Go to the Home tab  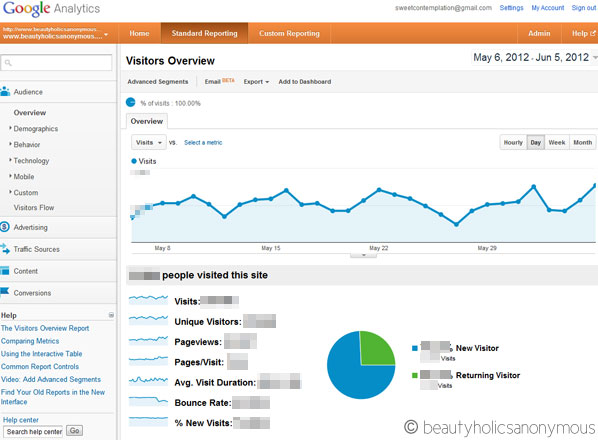(139, 33)
